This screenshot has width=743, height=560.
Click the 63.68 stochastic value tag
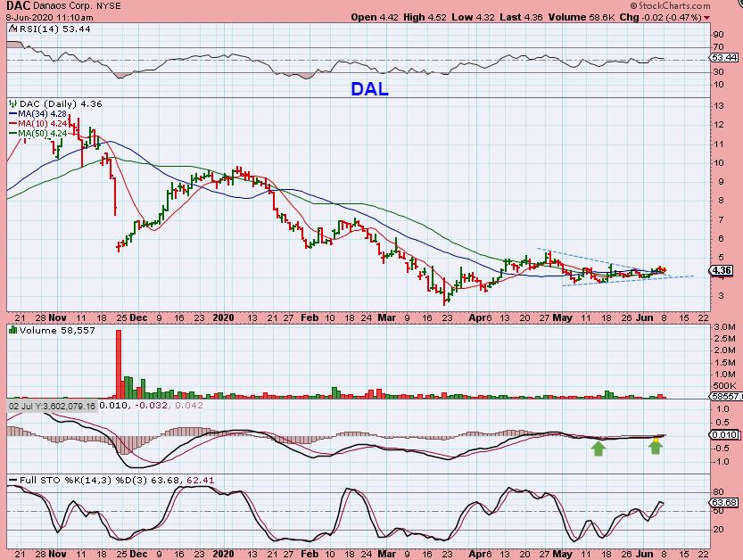click(724, 502)
